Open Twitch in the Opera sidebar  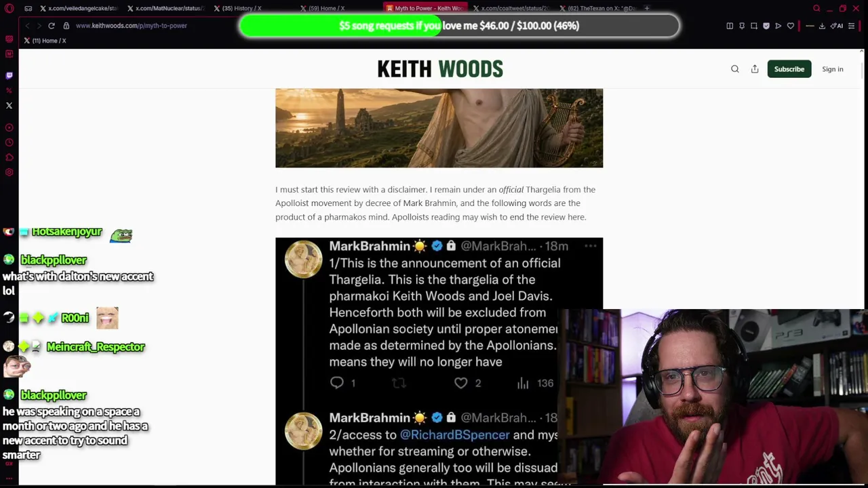[9, 75]
